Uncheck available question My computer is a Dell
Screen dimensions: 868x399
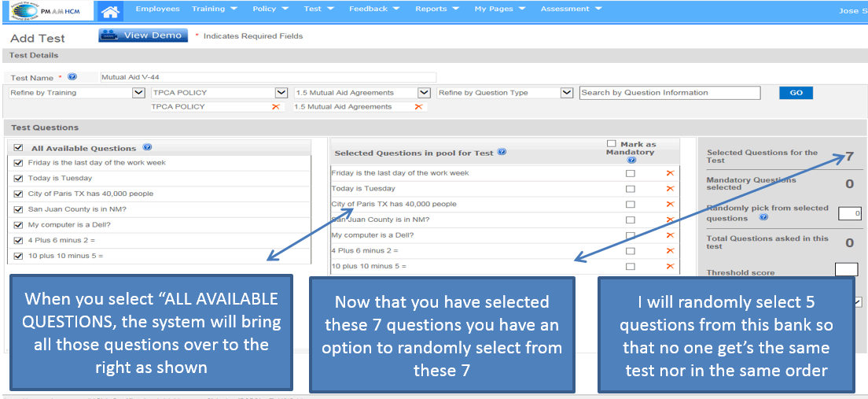(x=18, y=225)
